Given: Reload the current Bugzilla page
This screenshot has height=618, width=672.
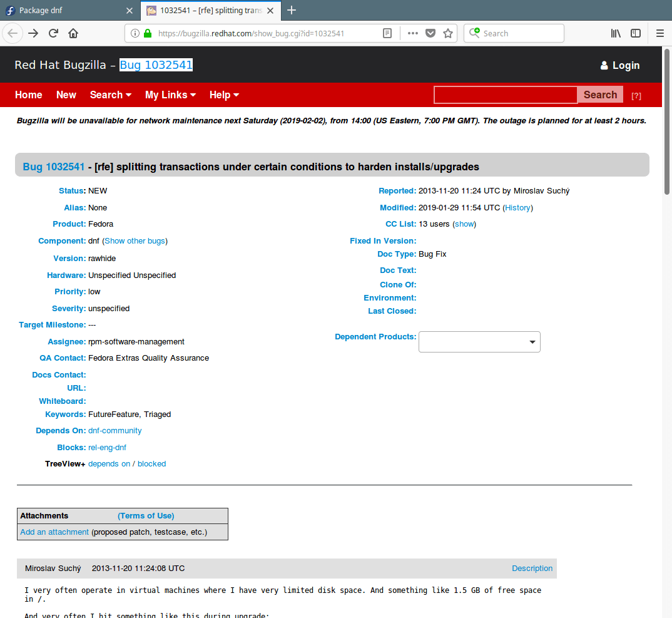Looking at the screenshot, I should point(53,33).
